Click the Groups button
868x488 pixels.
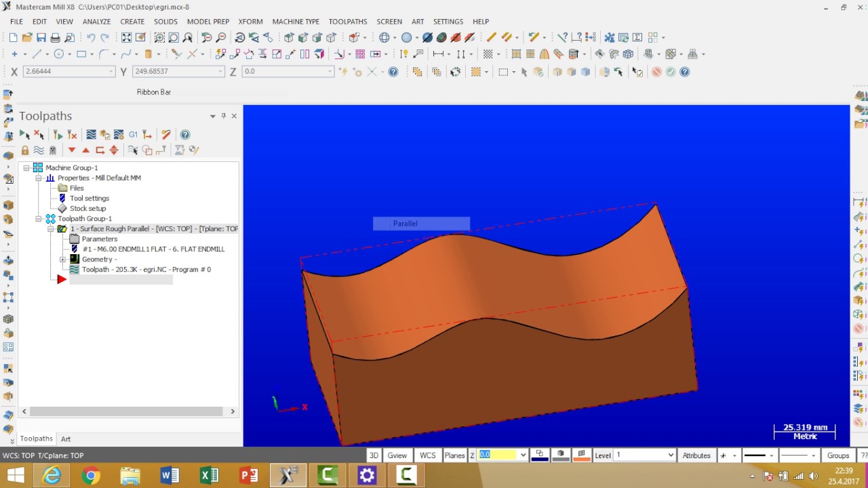click(x=838, y=455)
